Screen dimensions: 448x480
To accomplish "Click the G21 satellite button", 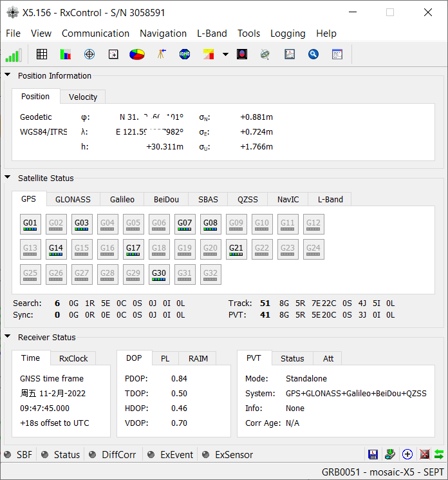I will click(x=236, y=249).
